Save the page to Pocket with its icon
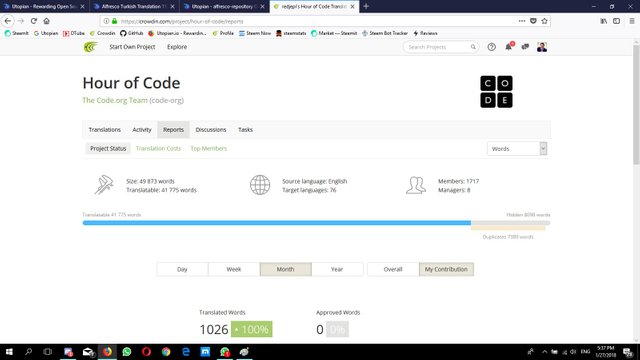The width and height of the screenshot is (640, 360). pyautogui.click(x=533, y=21)
